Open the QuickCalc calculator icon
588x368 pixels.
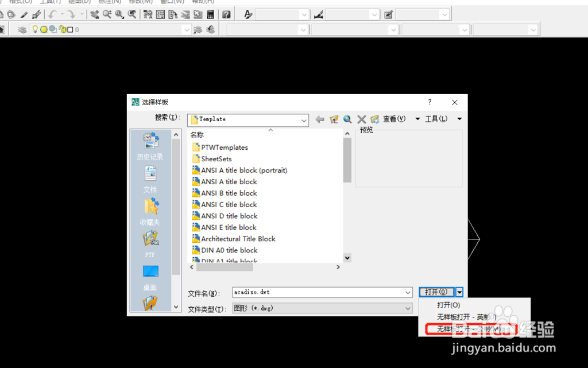click(210, 14)
